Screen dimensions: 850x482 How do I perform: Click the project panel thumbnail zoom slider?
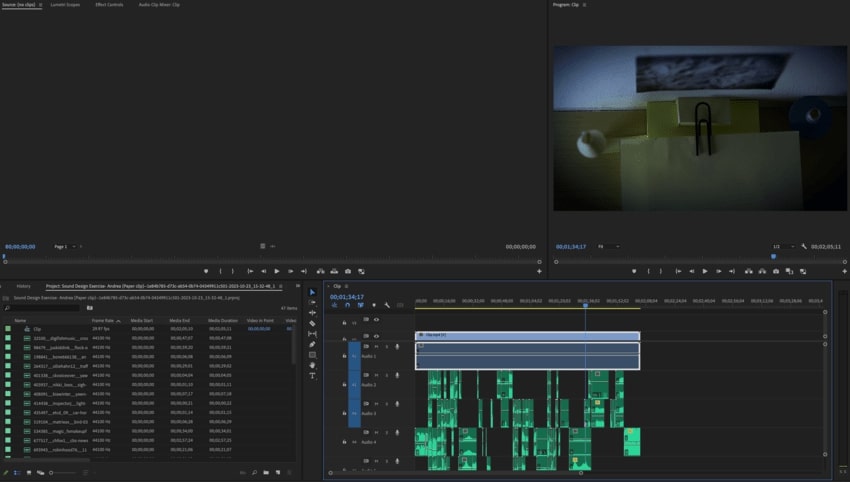tap(60, 472)
